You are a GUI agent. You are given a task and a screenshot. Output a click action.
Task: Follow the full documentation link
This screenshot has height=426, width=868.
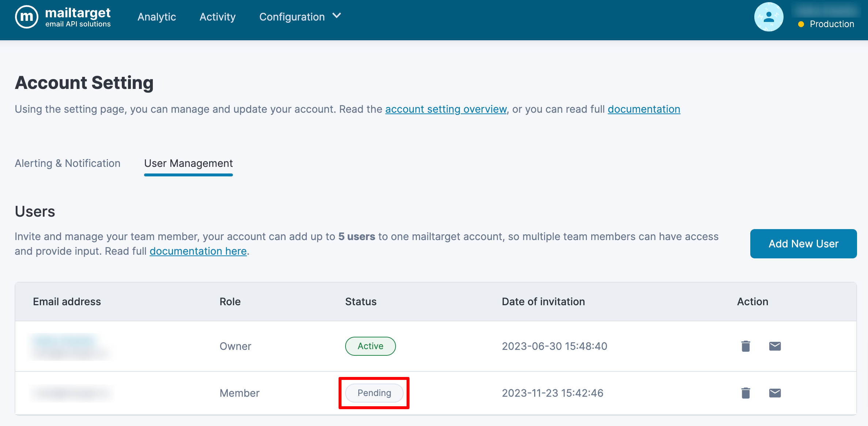click(644, 109)
